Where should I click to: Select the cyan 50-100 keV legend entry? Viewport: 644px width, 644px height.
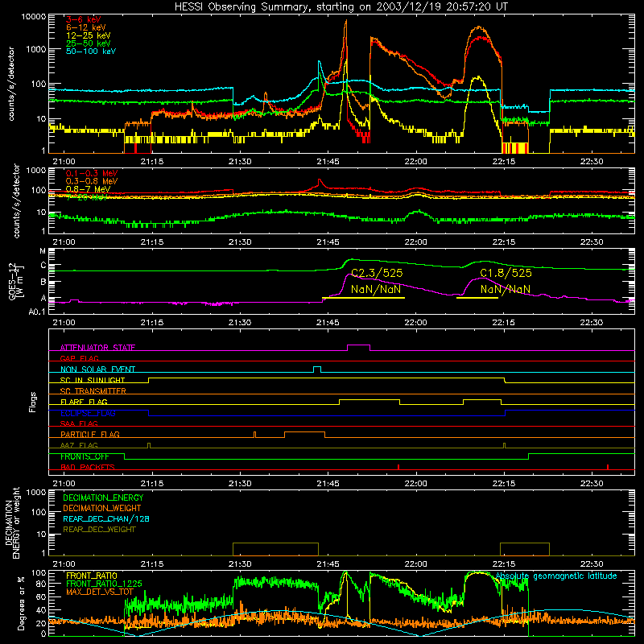91,51
